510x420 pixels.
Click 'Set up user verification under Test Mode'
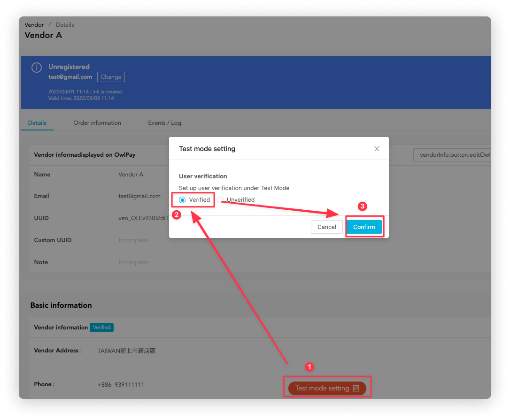click(x=234, y=188)
